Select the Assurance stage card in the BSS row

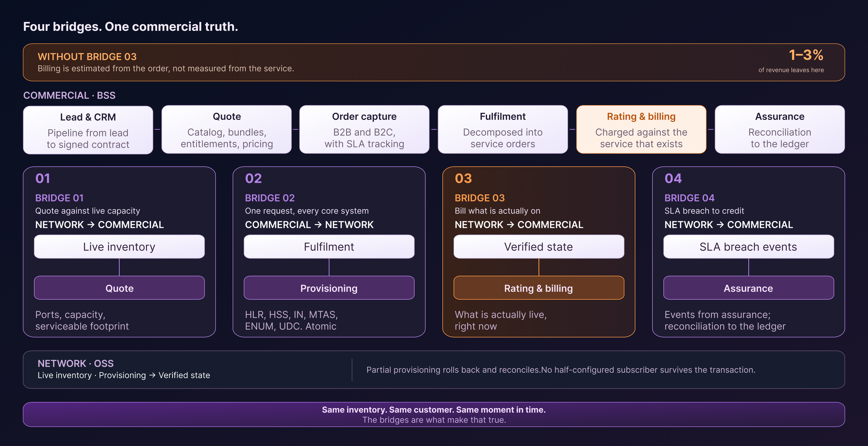click(780, 129)
